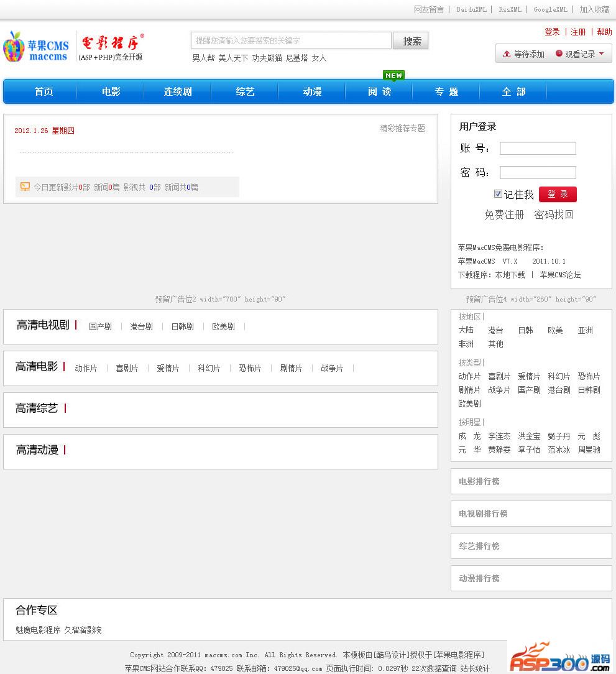Viewport: 616px width, 674px height.
Task: Open the 魅魔电影程序 partner link
Action: pos(39,630)
